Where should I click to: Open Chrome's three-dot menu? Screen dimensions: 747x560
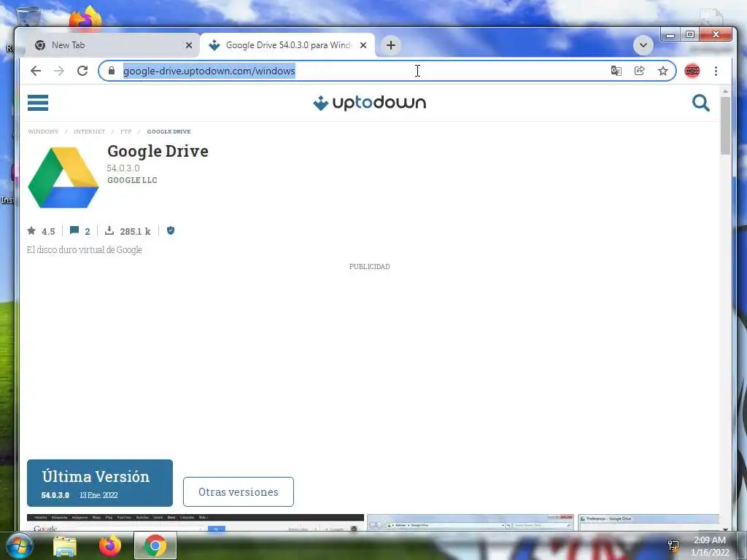click(x=716, y=71)
